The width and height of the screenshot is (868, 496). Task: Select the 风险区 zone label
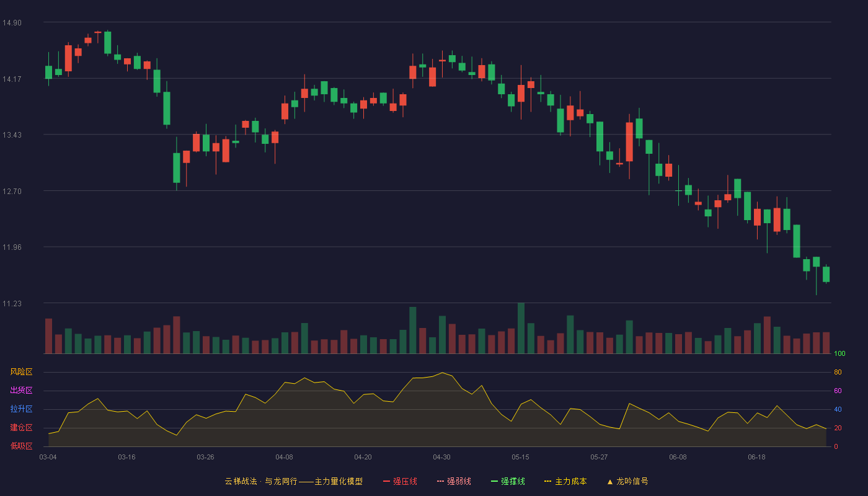pos(21,372)
